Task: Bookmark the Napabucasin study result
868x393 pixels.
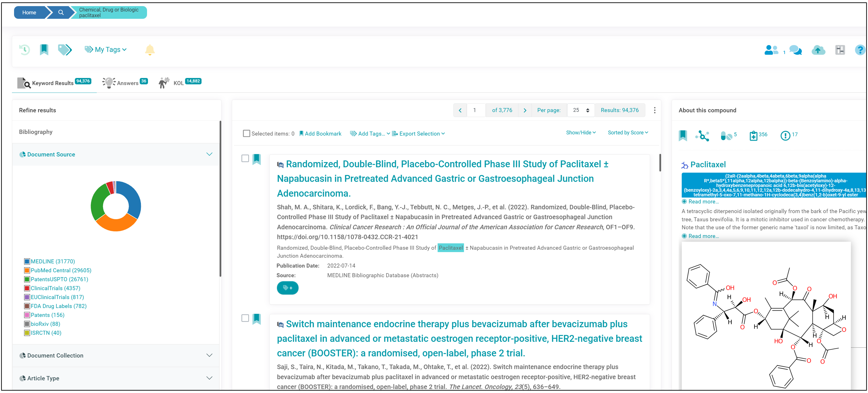Action: point(256,159)
